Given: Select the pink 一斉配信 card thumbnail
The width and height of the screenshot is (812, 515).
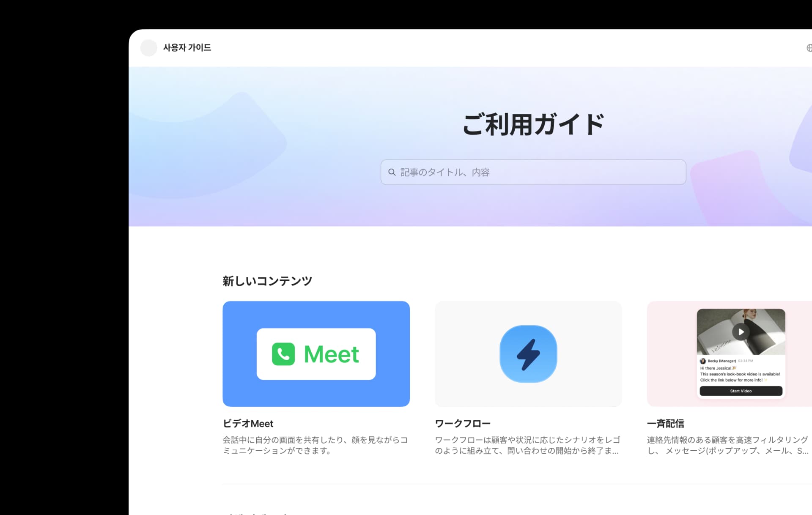Looking at the screenshot, I should coord(730,354).
